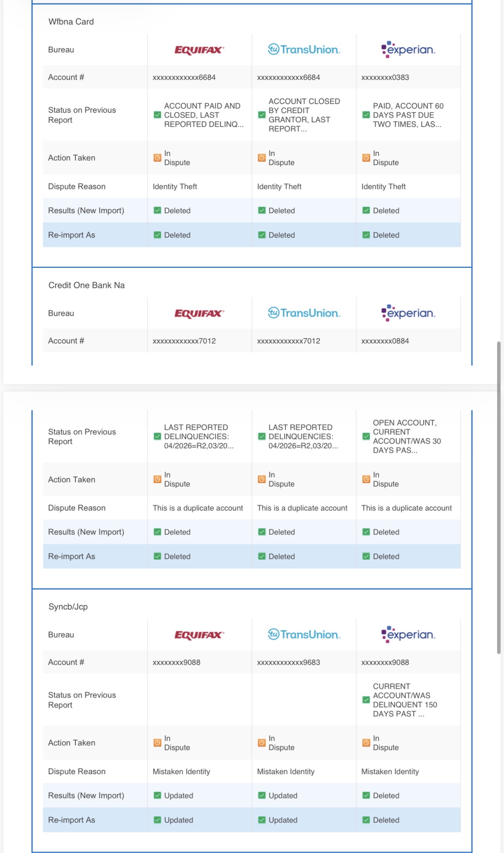The image size is (504, 853).
Task: Click Equifax This is a duplicate account reason
Action: 198,508
